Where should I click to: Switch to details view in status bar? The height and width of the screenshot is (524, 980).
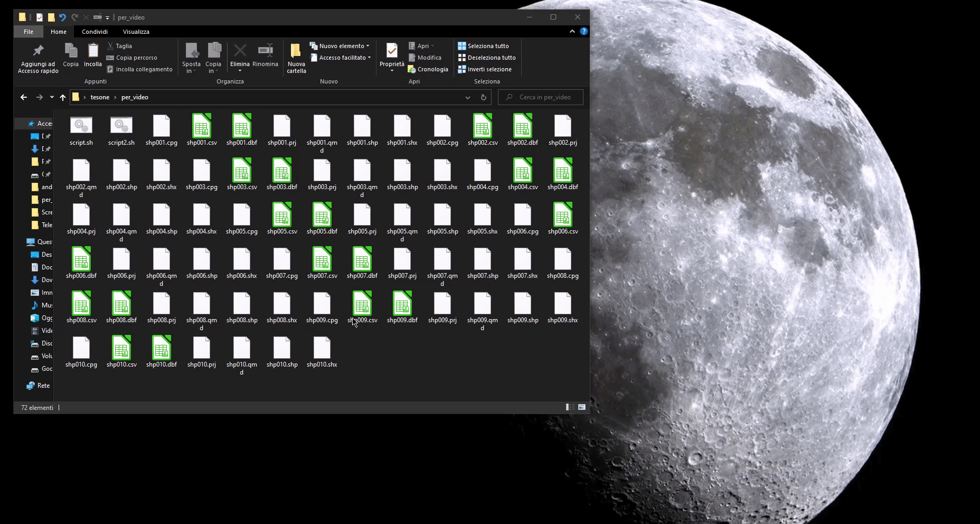pos(570,407)
